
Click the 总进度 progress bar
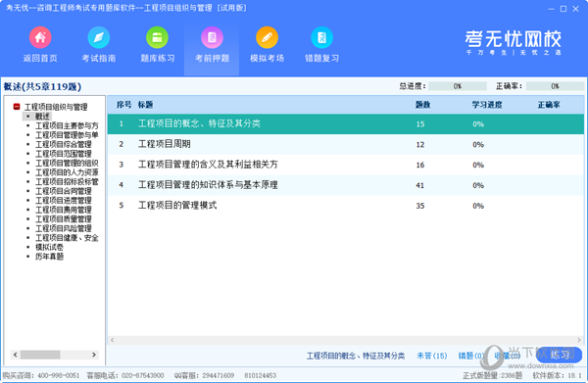[x=458, y=86]
